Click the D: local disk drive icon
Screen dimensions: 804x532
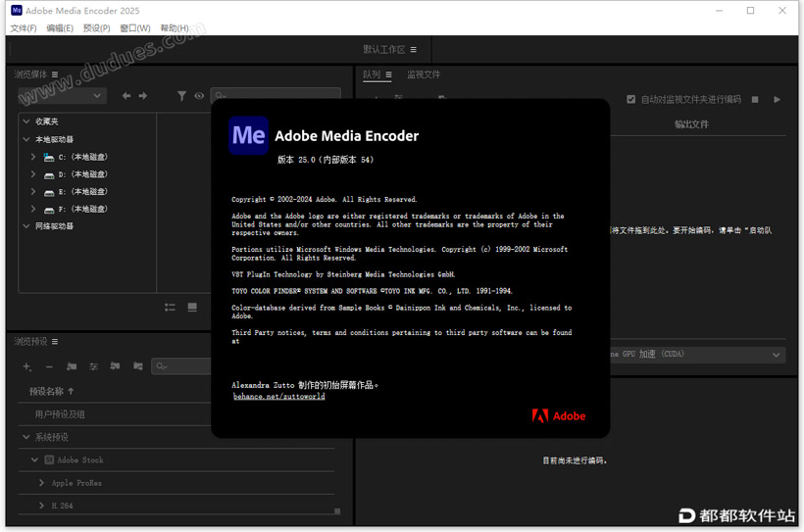click(x=49, y=175)
